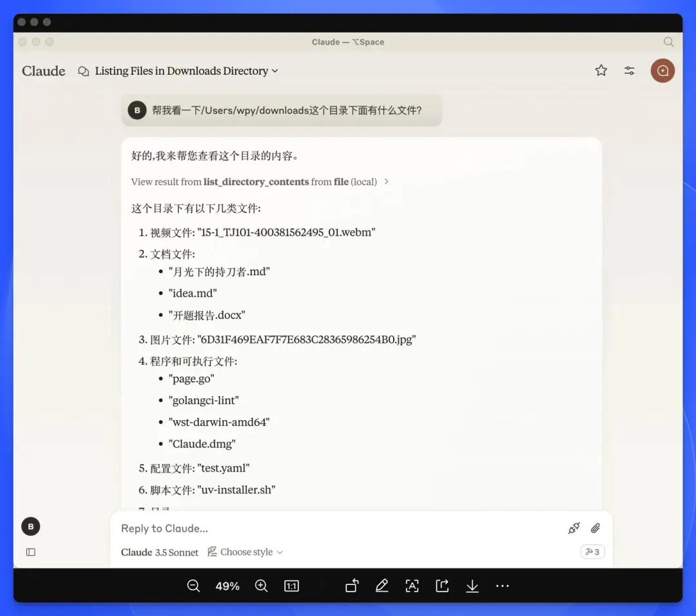Star this conversation
The height and width of the screenshot is (616, 696).
click(x=601, y=71)
